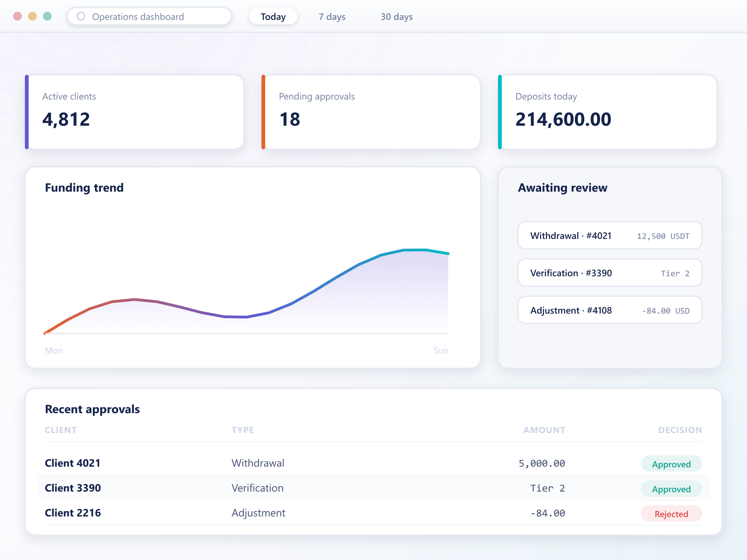
Task: Click the search circle icon in address bar
Action: pos(81,16)
